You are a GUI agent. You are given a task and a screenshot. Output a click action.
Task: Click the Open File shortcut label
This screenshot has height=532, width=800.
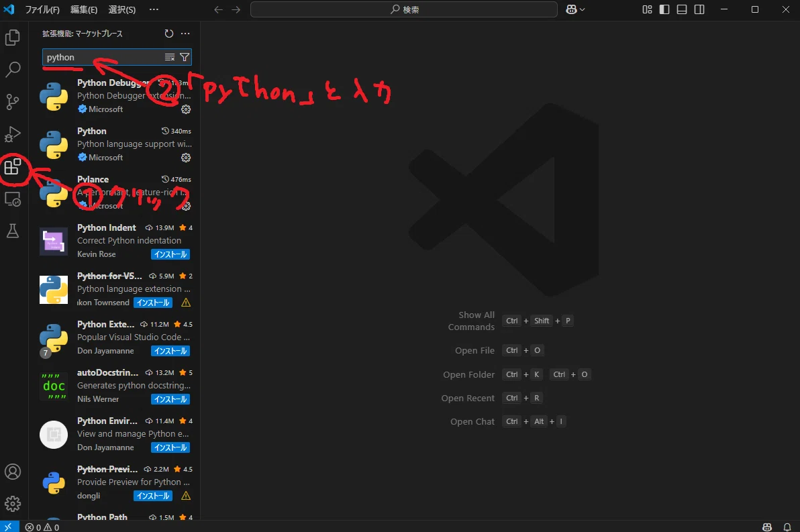click(x=474, y=351)
